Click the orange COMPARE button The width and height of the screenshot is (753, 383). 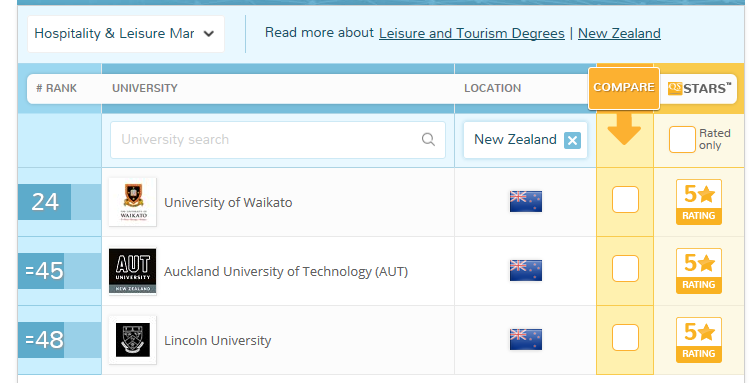624,88
